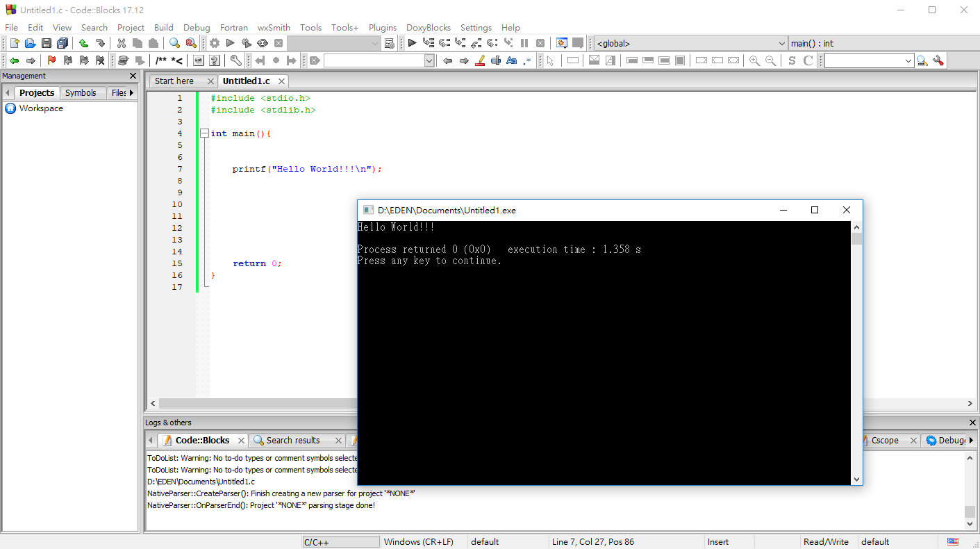Click the logs panel scrollbar thumb

[970, 511]
